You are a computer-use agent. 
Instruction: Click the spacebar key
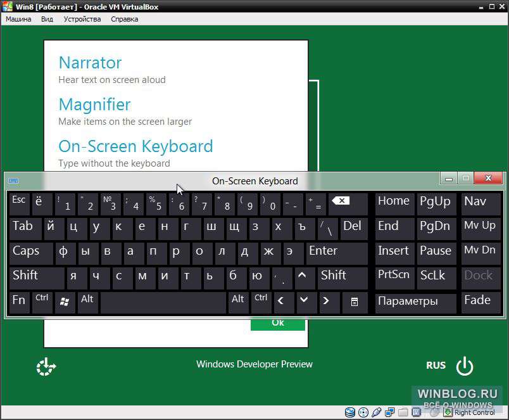pyautogui.click(x=163, y=302)
